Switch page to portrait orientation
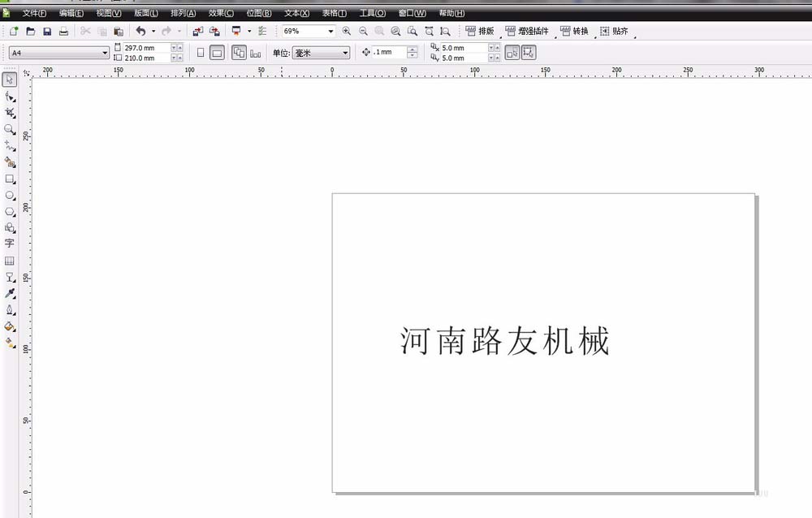812x518 pixels. pos(201,52)
